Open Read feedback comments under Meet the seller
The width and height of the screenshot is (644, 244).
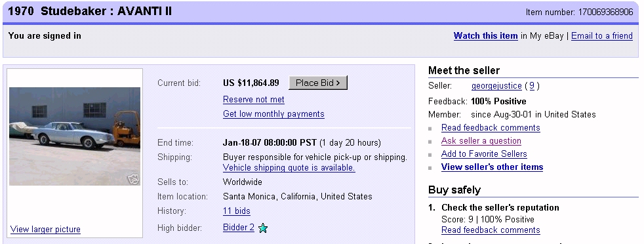click(x=491, y=128)
